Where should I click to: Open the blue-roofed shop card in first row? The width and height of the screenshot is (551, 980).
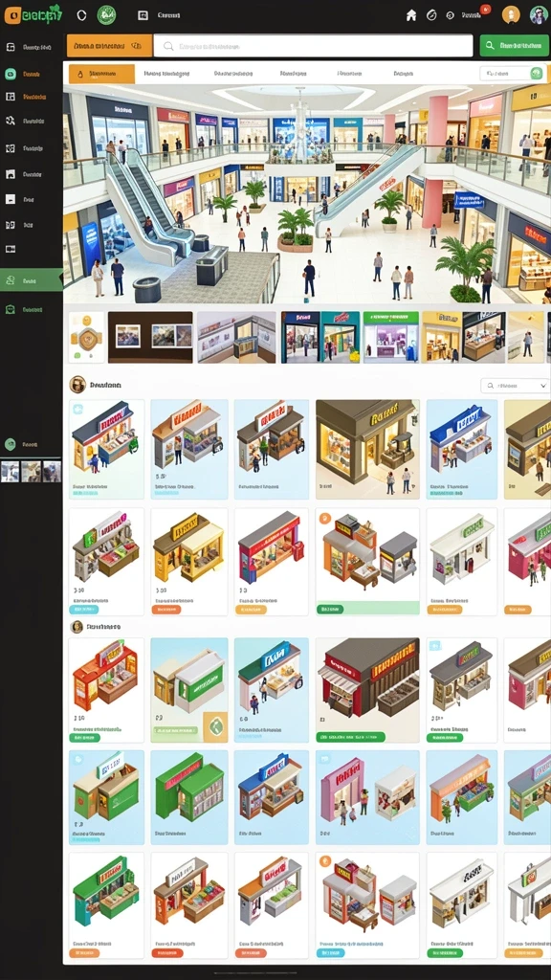[x=462, y=450]
